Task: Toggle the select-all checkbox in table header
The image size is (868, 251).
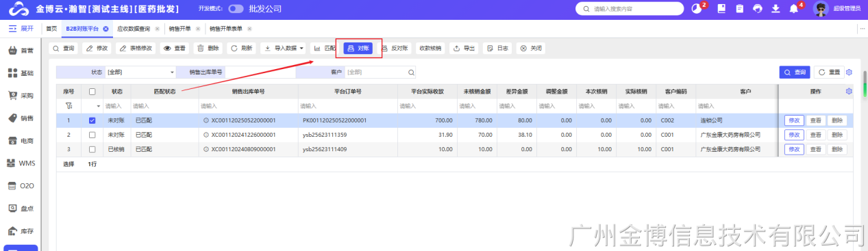Action: click(92, 91)
